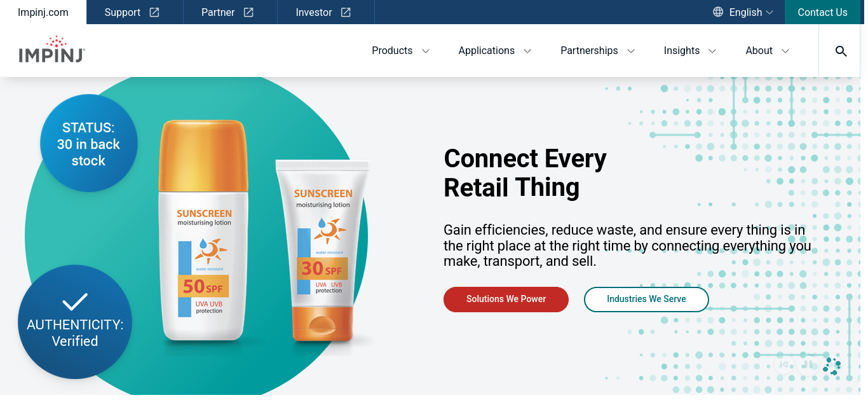This screenshot has height=414, width=868.
Task: Go to previous carousel slide
Action: [784, 364]
